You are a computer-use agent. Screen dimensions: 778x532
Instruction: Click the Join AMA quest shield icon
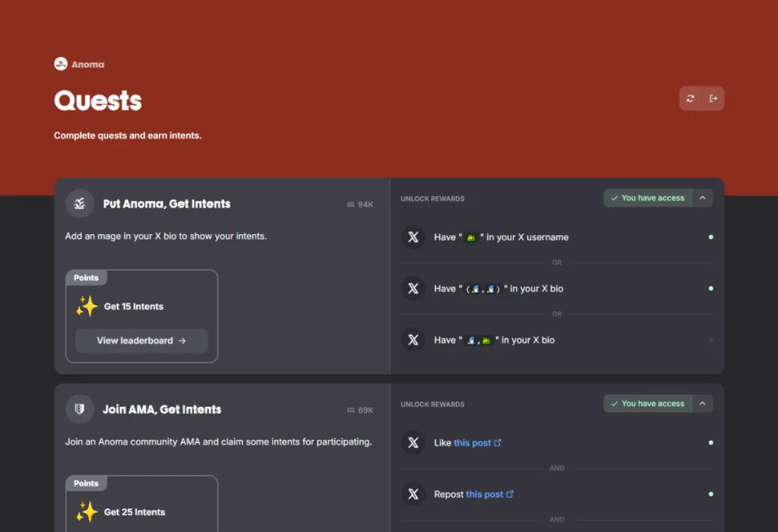click(x=80, y=409)
